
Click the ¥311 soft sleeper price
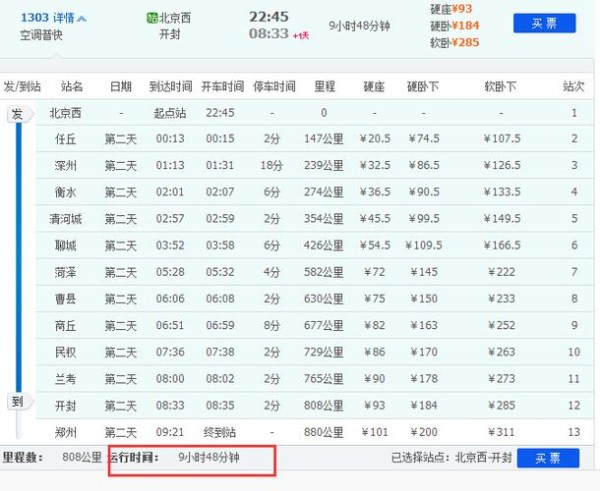click(x=501, y=432)
